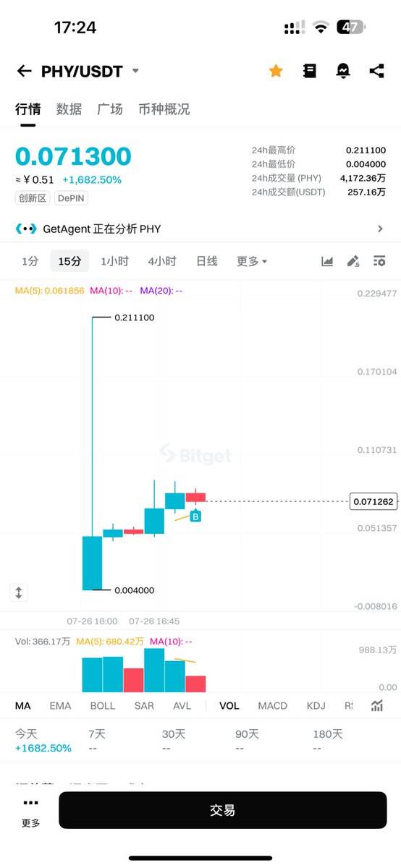Switch to the 数据 tab
The width and height of the screenshot is (401, 868).
click(x=69, y=109)
